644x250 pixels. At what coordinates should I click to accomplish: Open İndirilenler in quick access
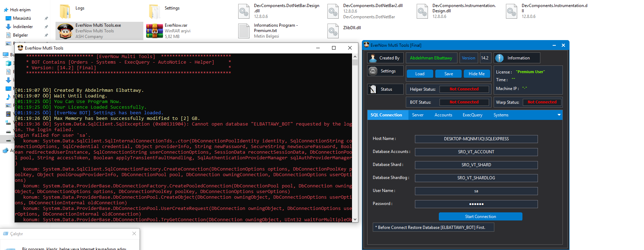pos(22,27)
